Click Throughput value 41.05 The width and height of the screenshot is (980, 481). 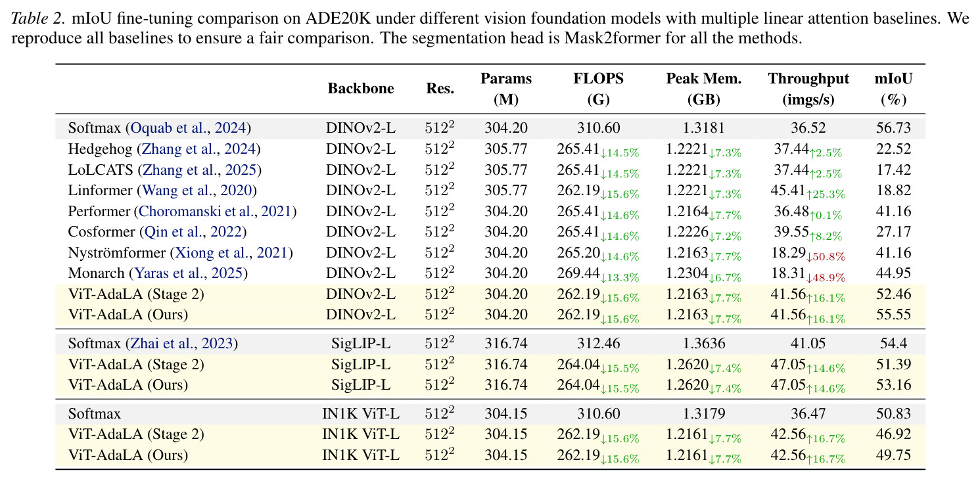[809, 343]
